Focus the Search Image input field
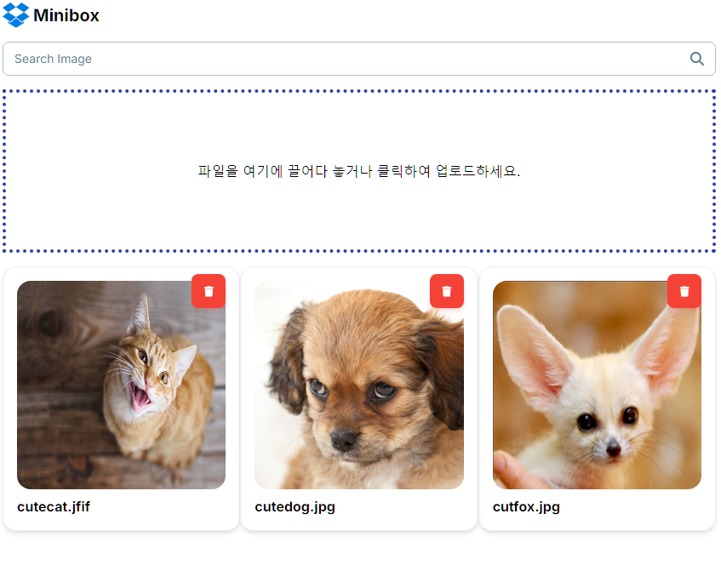The image size is (721, 588). tap(359, 59)
